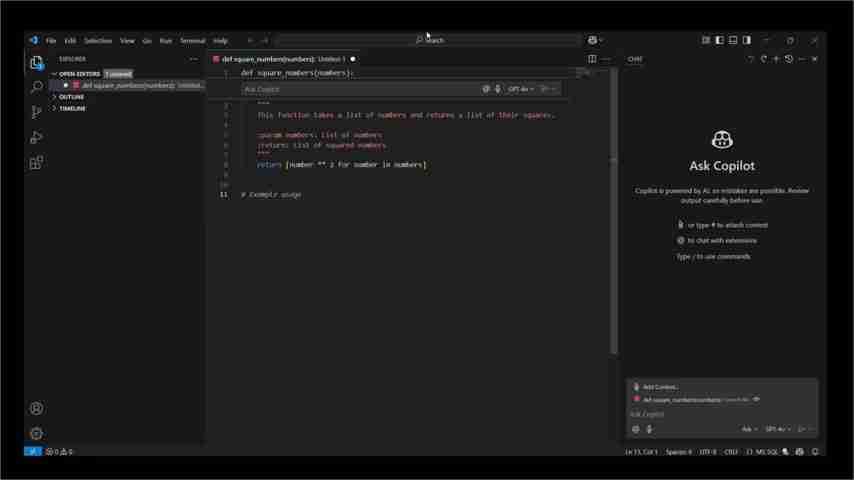Open the Accounts menu icon
854x480 pixels.
[x=36, y=408]
